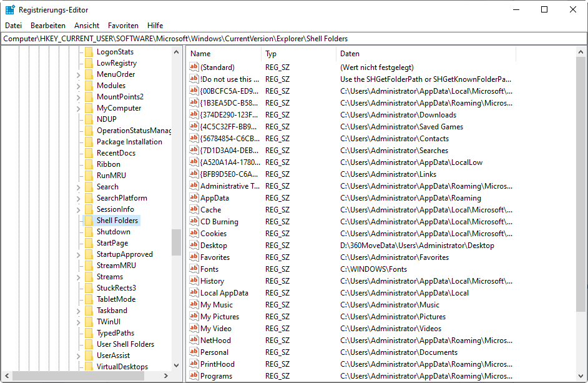The image size is (588, 383).
Task: Click the values pane vertical scrollbar thumb
Action: (x=581, y=184)
